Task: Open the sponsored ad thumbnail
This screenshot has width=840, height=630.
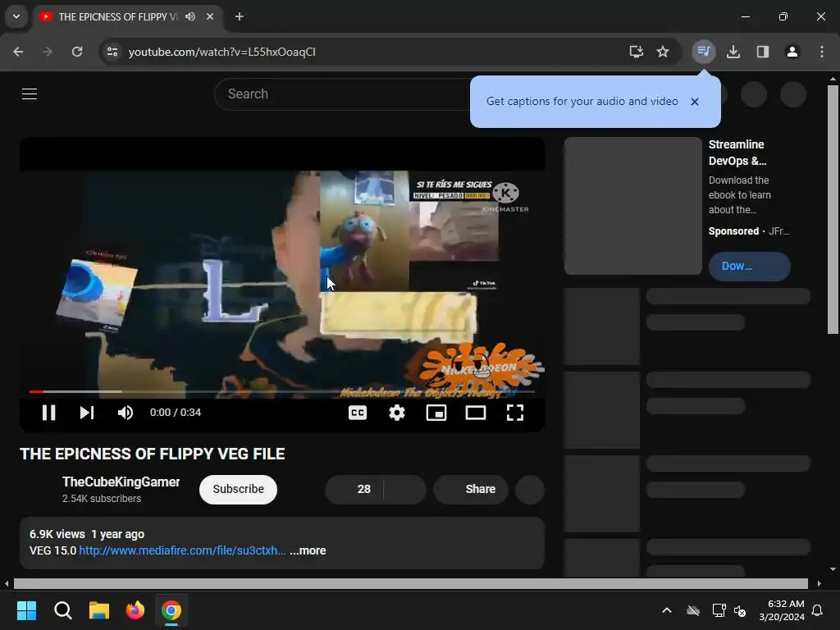Action: [x=633, y=206]
